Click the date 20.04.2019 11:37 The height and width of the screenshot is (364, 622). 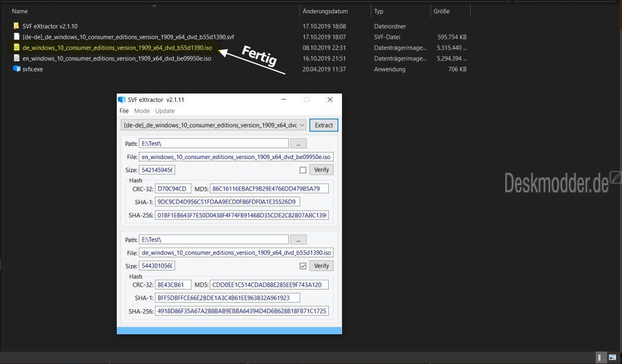(324, 69)
